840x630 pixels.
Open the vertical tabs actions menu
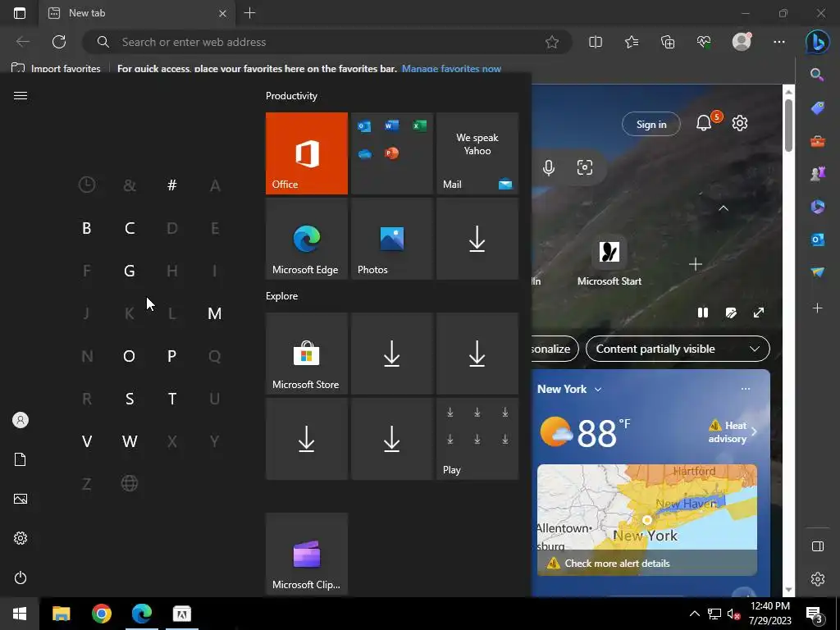[20, 13]
